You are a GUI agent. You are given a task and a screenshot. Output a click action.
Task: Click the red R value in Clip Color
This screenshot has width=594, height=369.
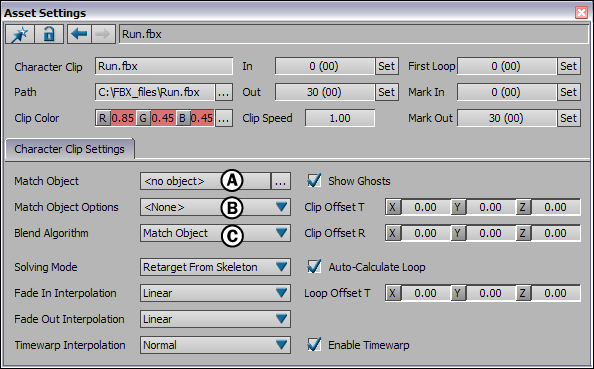123,118
